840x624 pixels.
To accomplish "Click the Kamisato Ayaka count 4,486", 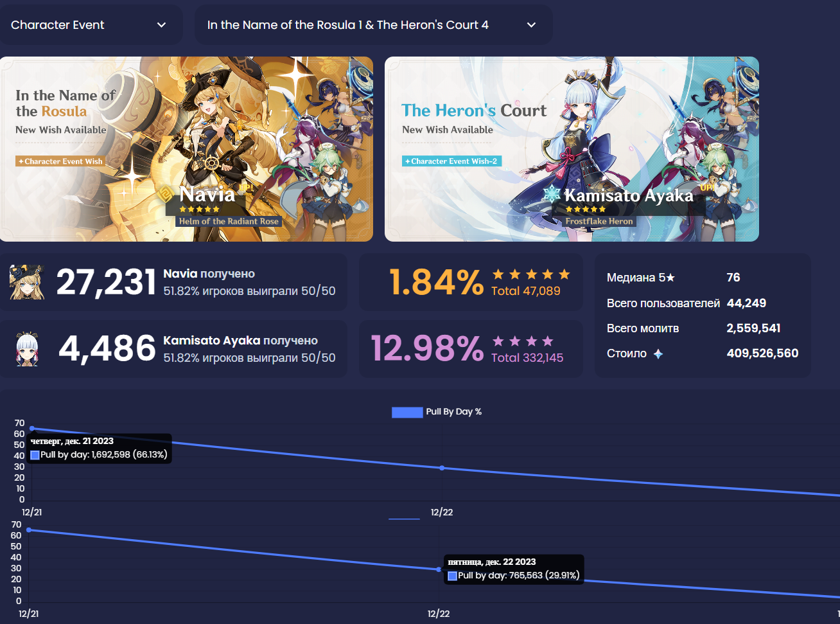I will pyautogui.click(x=107, y=349).
